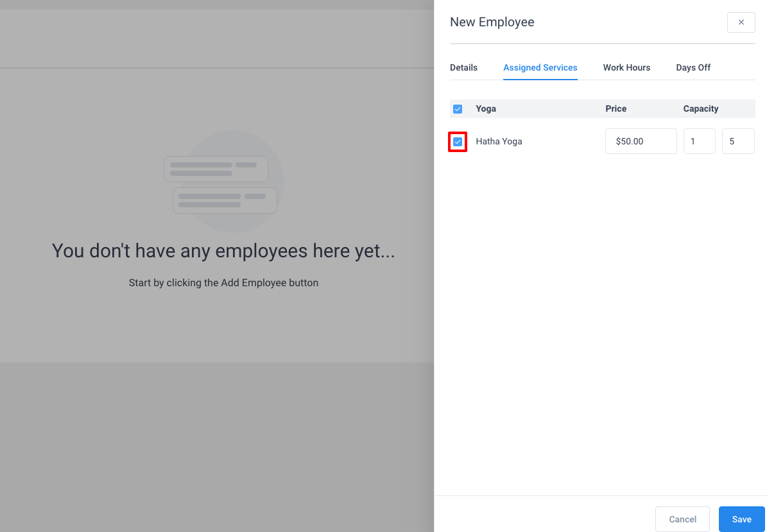Screen dimensions: 767x532
Task: Click the minimum capacity field showing 1
Action: (x=700, y=141)
